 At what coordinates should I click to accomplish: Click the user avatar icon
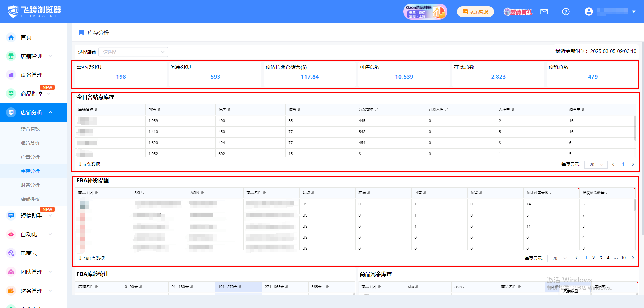click(589, 12)
